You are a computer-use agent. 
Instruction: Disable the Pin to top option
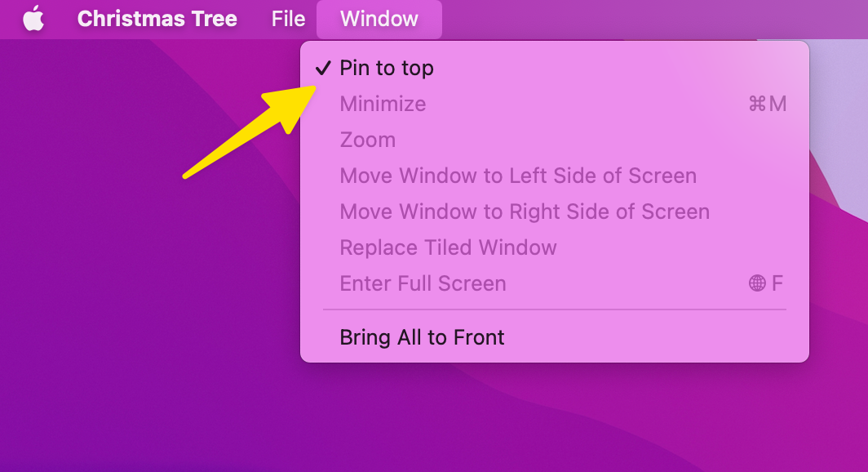[387, 69]
